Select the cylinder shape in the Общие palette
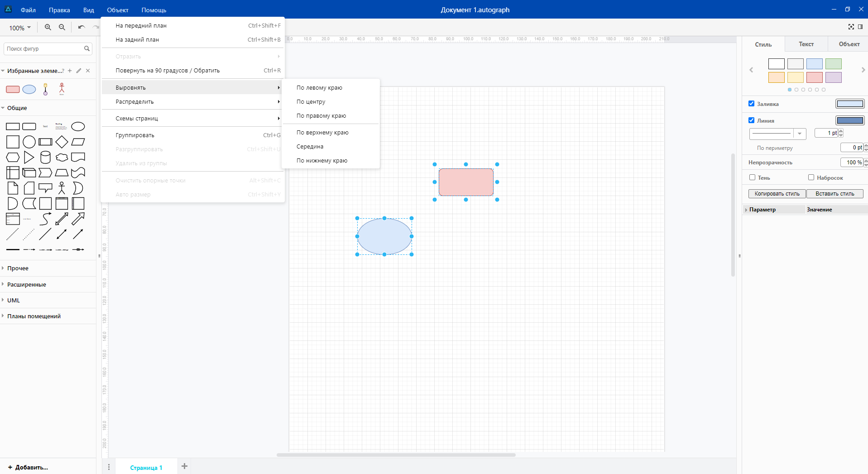 45,157
